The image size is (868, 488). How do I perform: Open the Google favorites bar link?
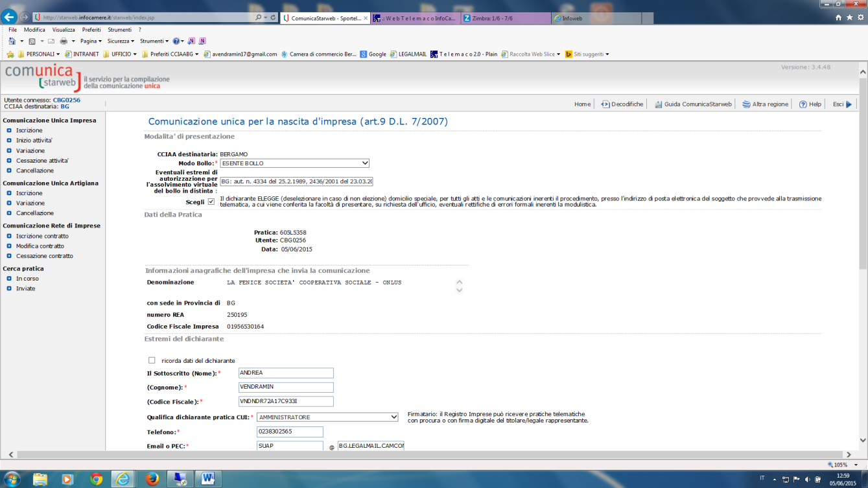(x=373, y=54)
